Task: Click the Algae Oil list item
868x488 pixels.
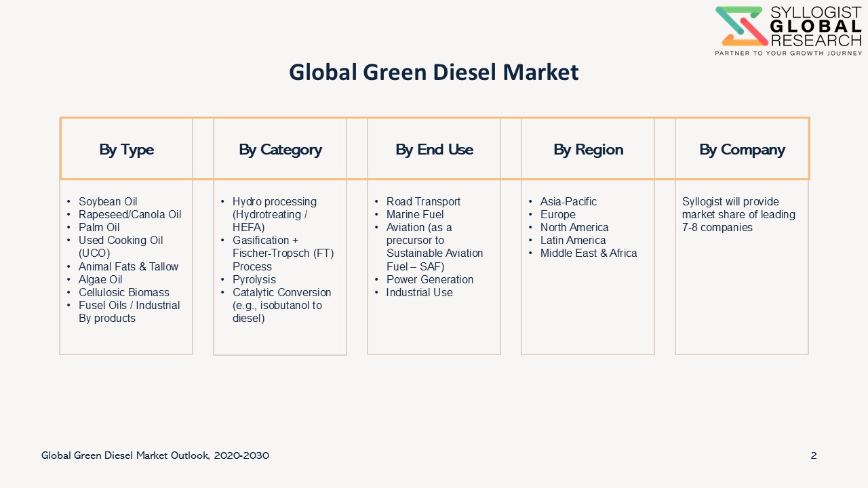Action: coord(100,279)
